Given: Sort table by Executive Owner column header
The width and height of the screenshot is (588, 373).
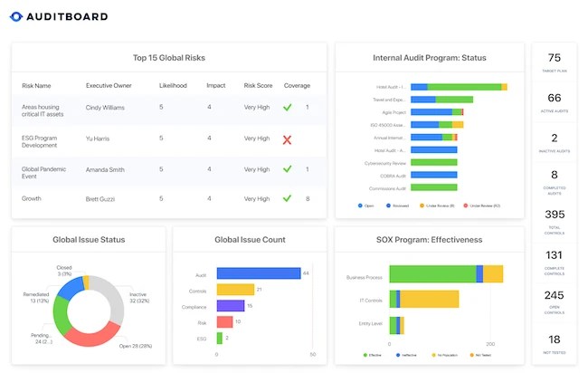Looking at the screenshot, I should [109, 86].
